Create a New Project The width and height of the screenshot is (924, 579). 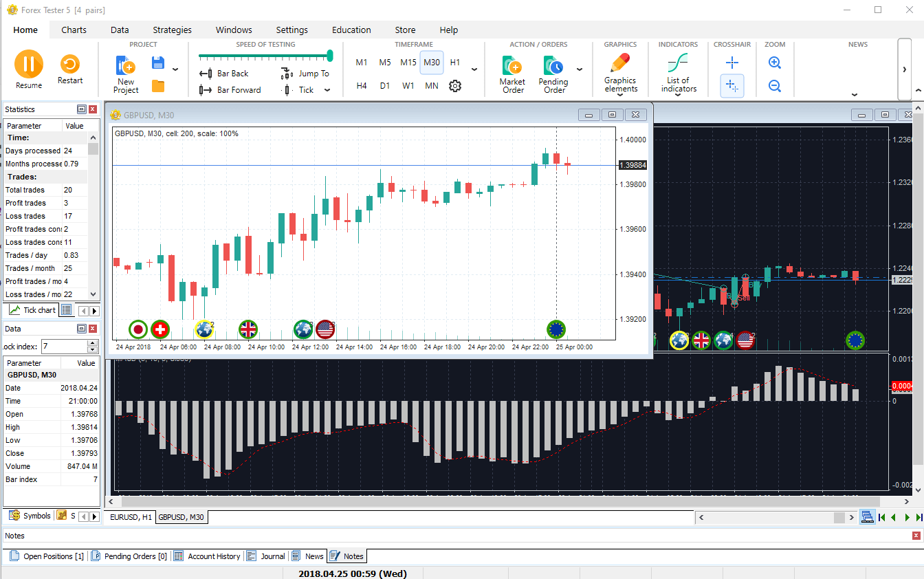(126, 74)
